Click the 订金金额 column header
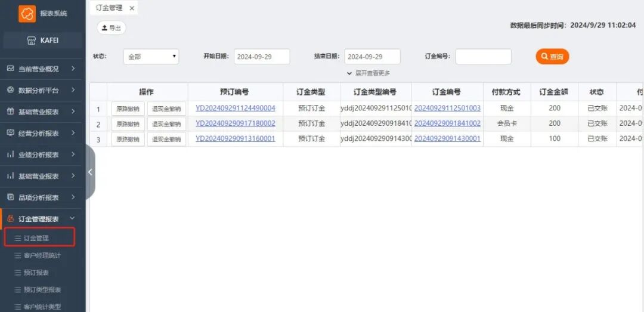644x312 pixels. click(x=555, y=92)
